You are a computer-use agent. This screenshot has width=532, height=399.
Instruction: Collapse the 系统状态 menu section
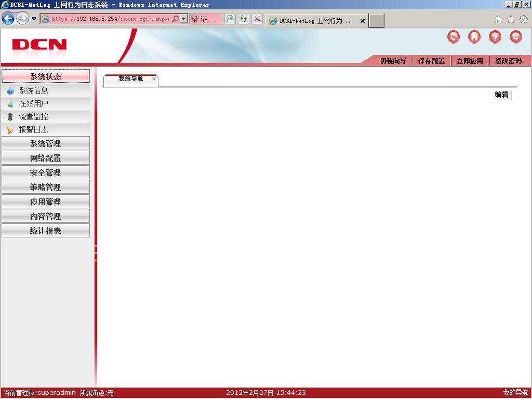point(46,76)
